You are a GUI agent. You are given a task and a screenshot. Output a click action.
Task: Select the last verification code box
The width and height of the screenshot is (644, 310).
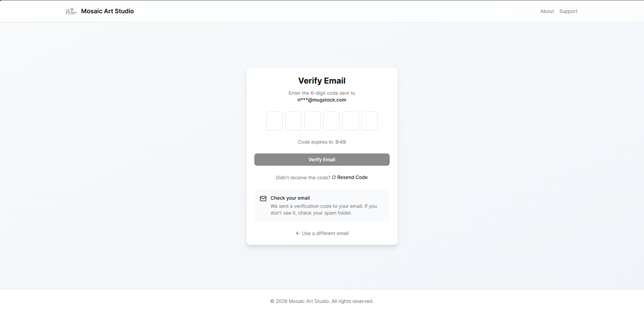click(x=369, y=121)
